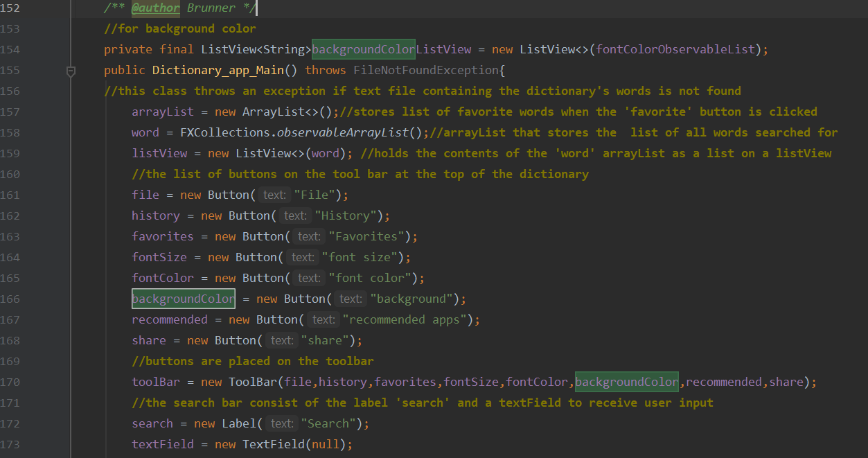Click boxed backgroundColor variable on line 166
This screenshot has height=458, width=868.
click(x=184, y=299)
